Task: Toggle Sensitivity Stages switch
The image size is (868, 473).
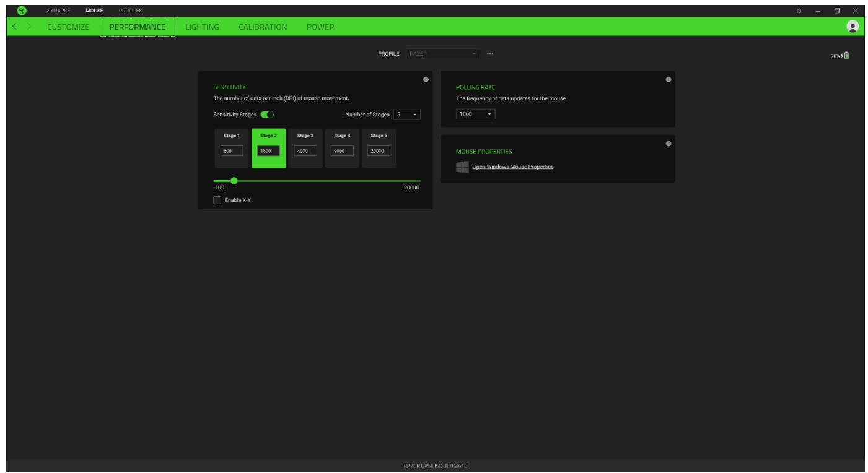Action: 268,114
